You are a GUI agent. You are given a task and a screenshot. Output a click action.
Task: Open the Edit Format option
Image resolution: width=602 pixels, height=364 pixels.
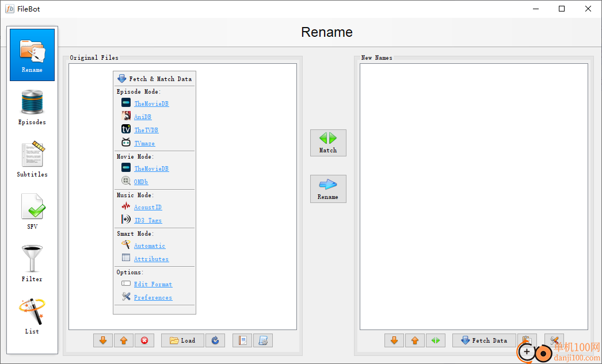[x=153, y=284]
